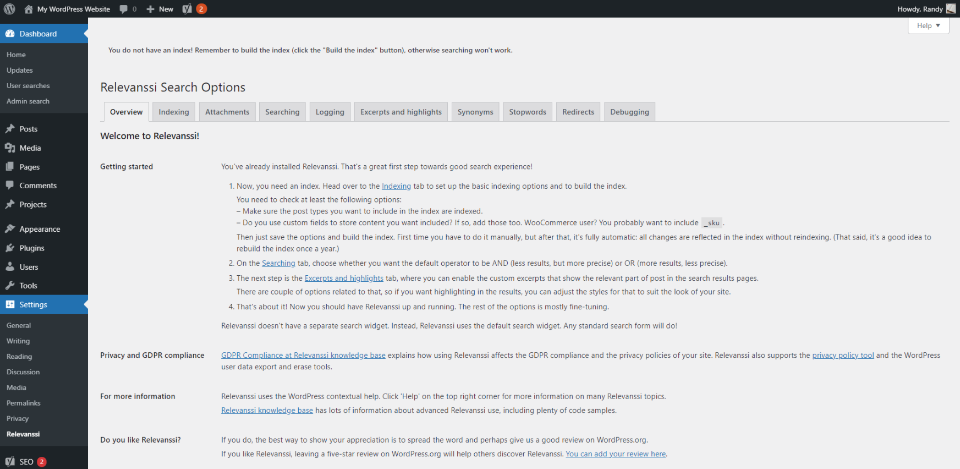The width and height of the screenshot is (960, 469).
Task: Open Dashboard Home submenu item
Action: 16,54
